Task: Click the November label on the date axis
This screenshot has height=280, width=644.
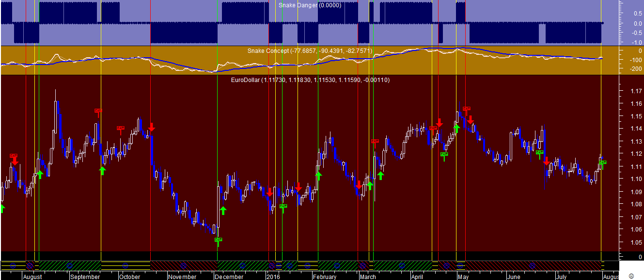Action: coord(183,277)
